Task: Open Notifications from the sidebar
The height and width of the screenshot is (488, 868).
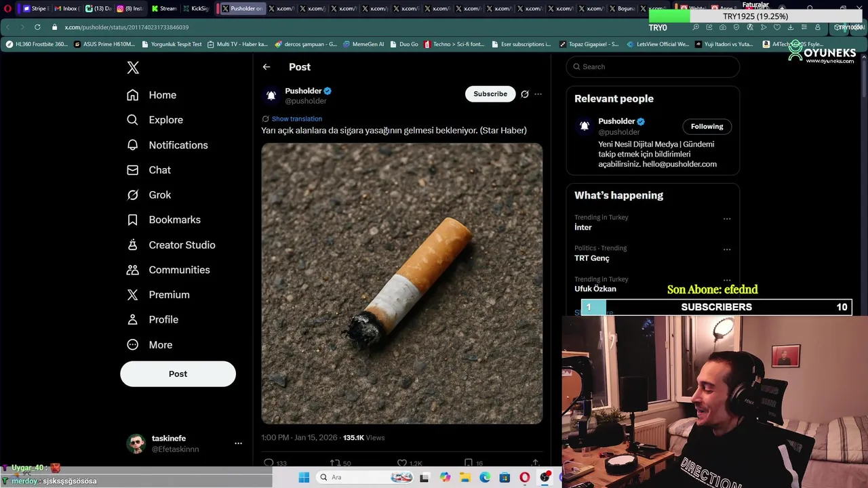Action: (x=167, y=145)
